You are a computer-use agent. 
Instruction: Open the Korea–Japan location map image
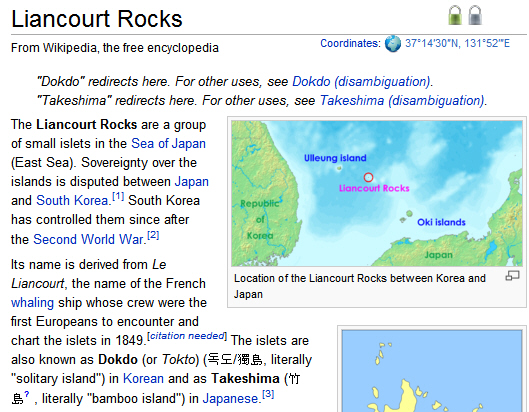point(377,193)
